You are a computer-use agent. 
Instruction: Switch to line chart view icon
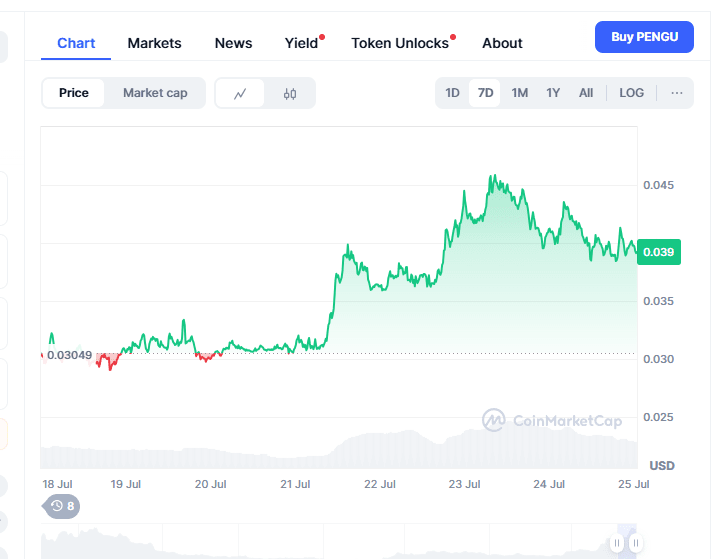coord(240,93)
